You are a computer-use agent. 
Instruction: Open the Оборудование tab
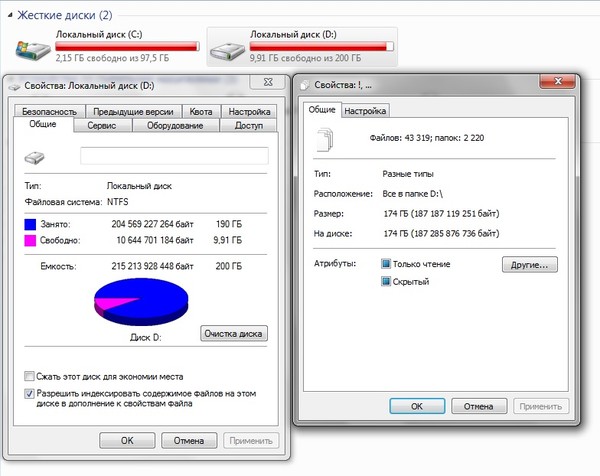[x=175, y=126]
